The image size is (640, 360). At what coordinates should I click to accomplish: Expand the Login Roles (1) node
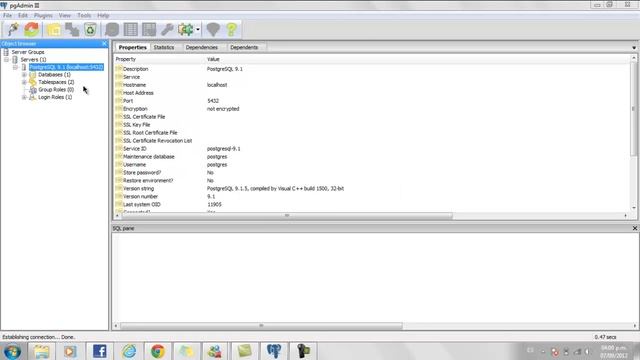tap(24, 97)
